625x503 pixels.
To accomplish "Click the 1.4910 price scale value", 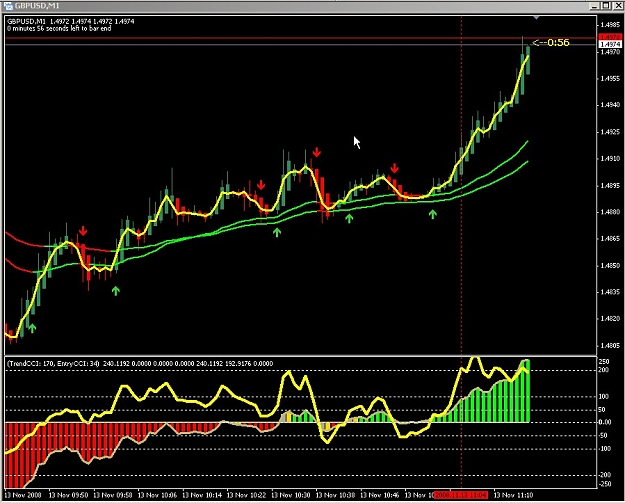I will 610,159.
